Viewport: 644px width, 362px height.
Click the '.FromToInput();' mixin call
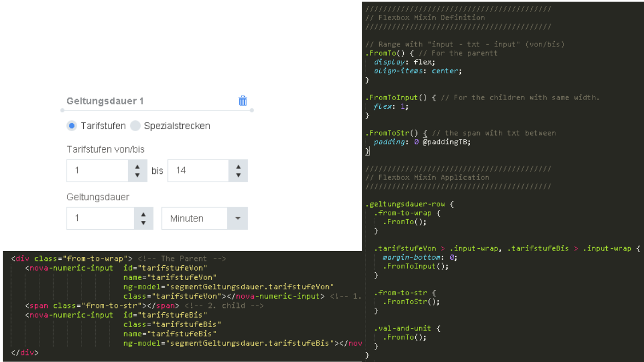416,266
